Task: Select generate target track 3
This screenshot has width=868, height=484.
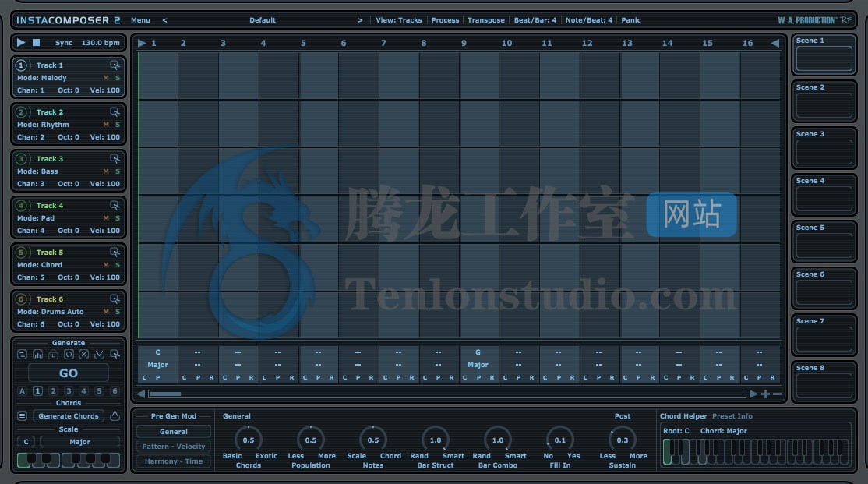Action: (x=69, y=391)
